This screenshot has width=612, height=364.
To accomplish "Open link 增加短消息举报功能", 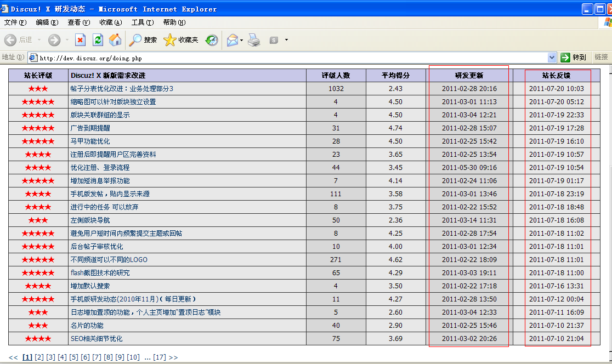I will [100, 181].
